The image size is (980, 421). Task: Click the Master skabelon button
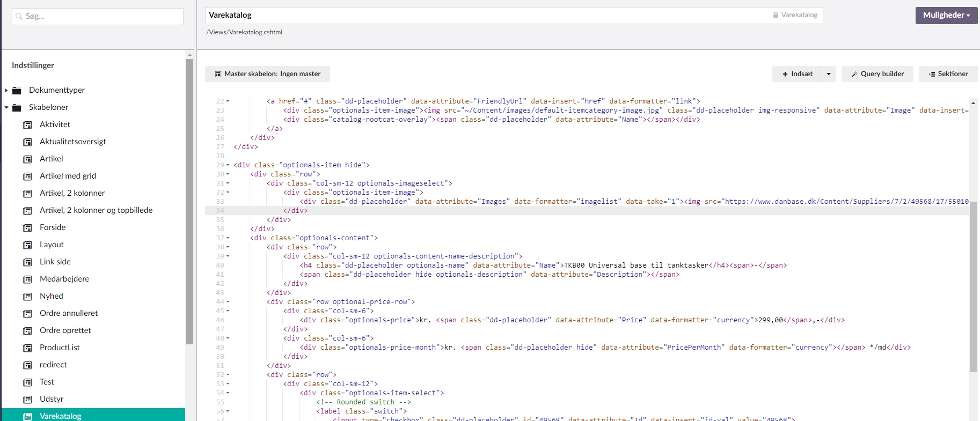click(x=267, y=74)
